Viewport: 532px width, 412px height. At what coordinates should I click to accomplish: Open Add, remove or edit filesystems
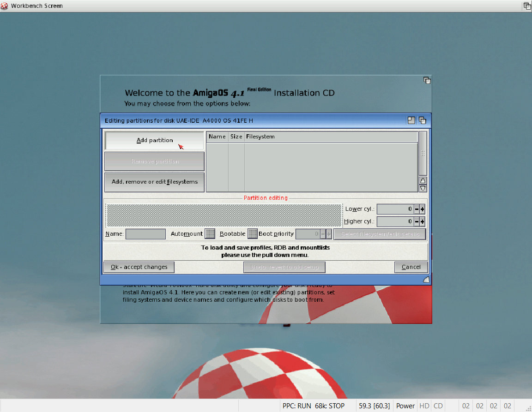coord(154,182)
